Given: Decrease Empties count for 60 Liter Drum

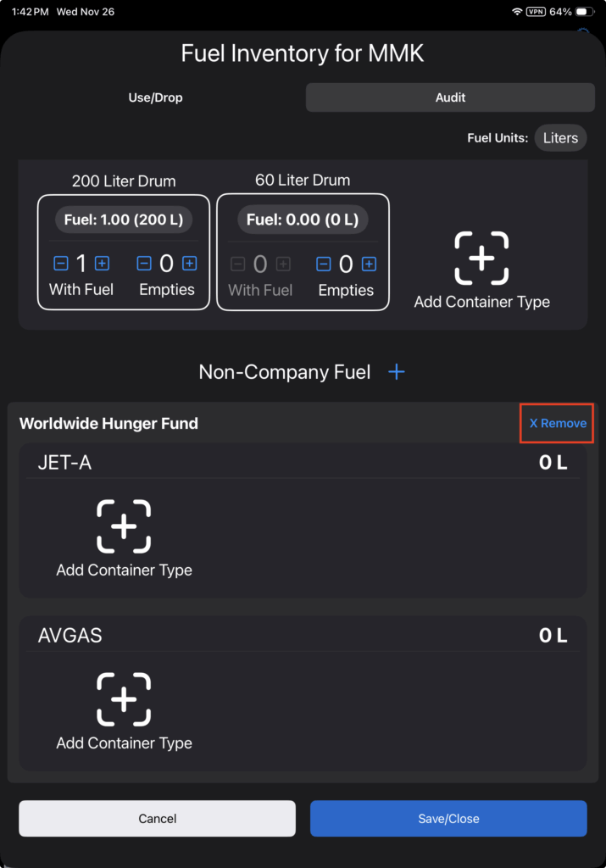Looking at the screenshot, I should [323, 264].
